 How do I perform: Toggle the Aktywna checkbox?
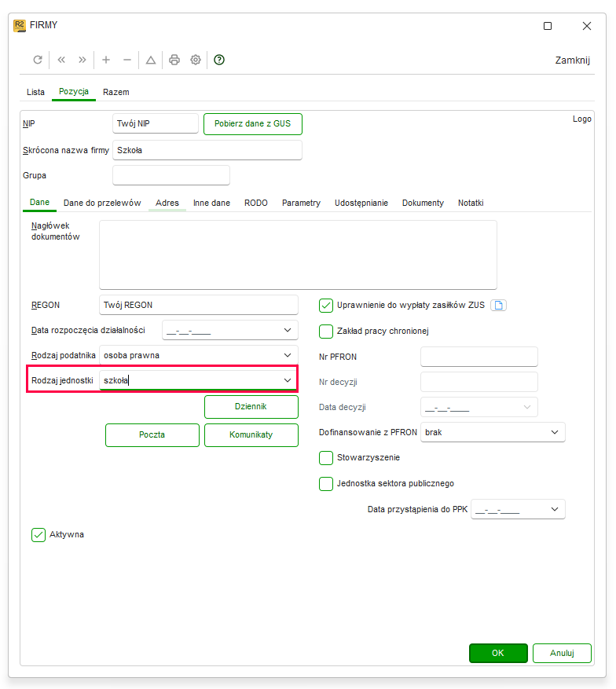pyautogui.click(x=38, y=535)
